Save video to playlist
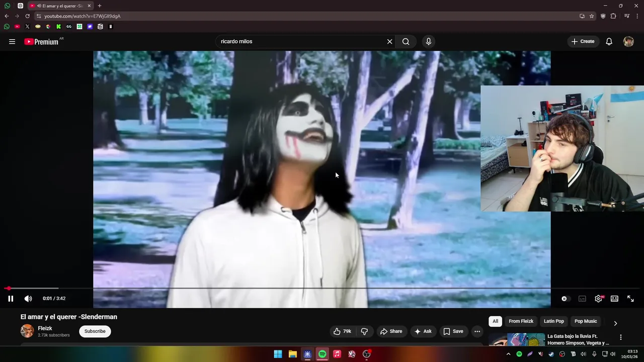The height and width of the screenshot is (362, 644). point(453,331)
